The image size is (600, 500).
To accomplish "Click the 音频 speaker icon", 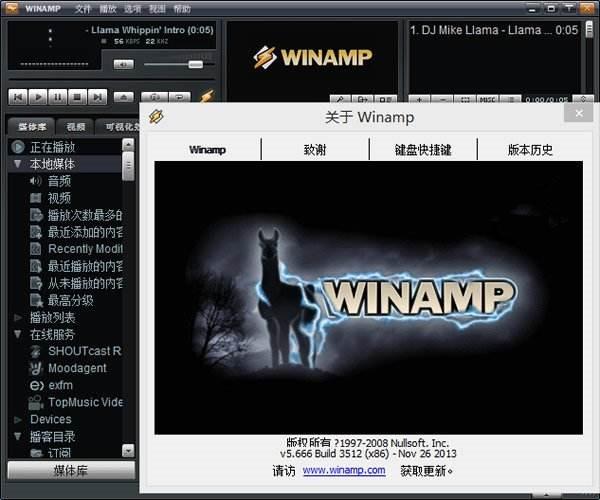I will (x=36, y=181).
